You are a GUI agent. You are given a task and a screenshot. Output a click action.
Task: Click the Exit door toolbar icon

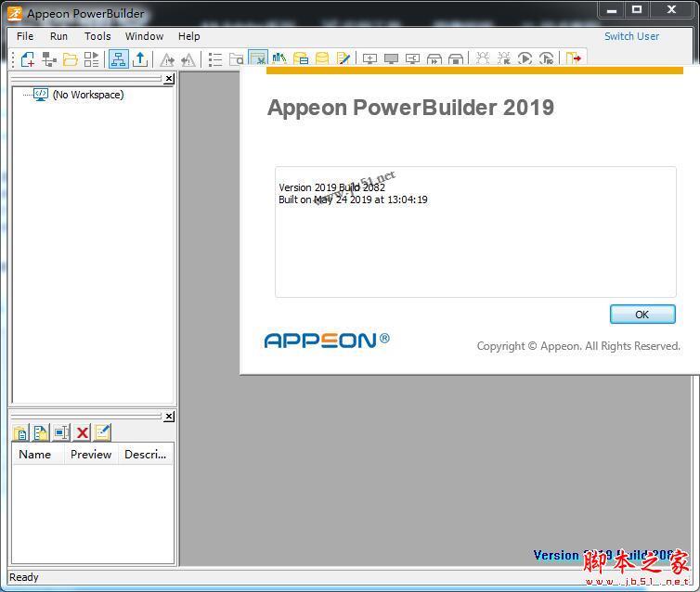click(x=573, y=58)
